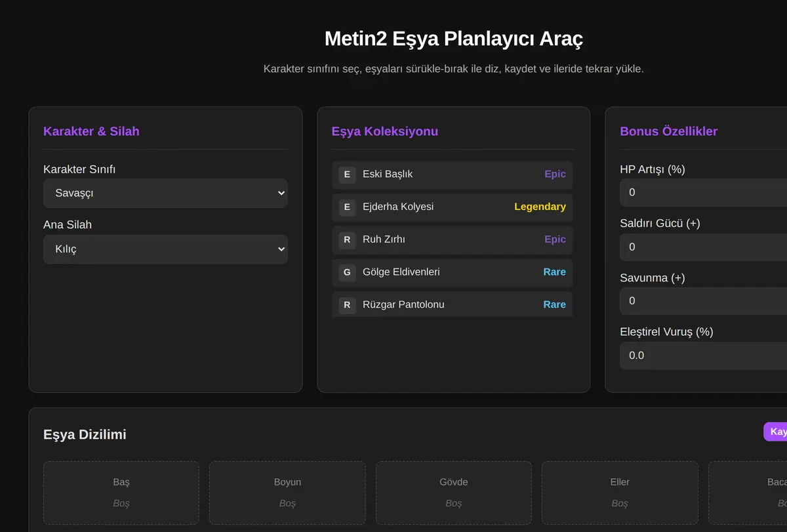Open the Ana Silah dropdown

click(x=165, y=249)
